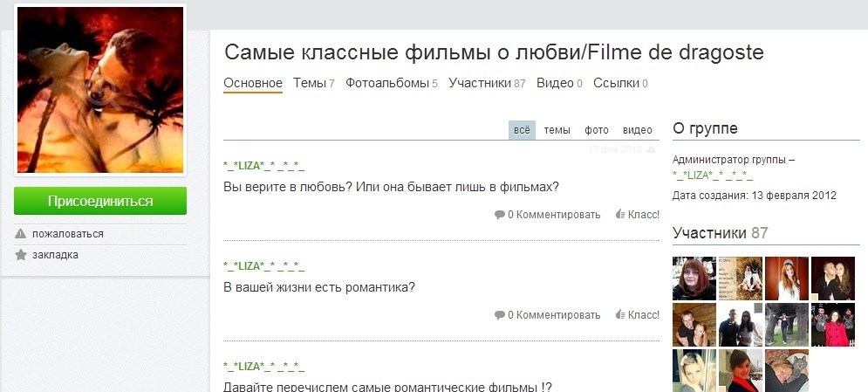This screenshot has width=868, height=392.
Task: Filter the feed by темы
Action: click(557, 130)
